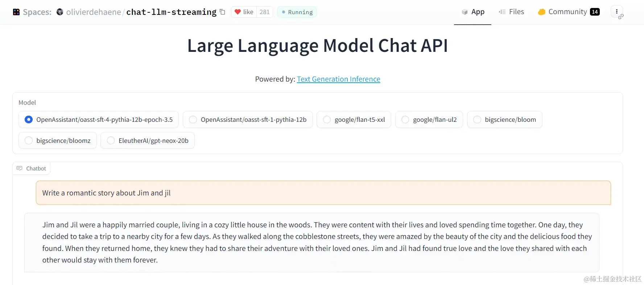Click the Running status badge
644x285 pixels.
click(x=297, y=12)
